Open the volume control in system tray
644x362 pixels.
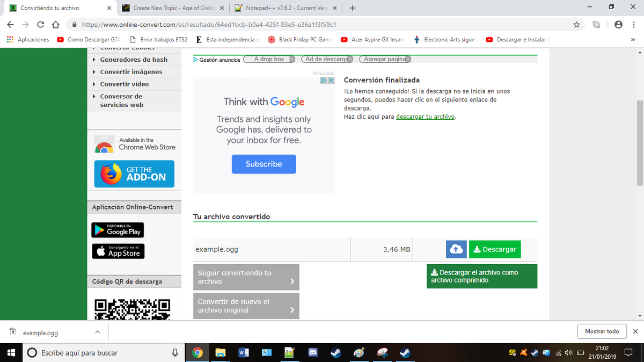(568, 353)
